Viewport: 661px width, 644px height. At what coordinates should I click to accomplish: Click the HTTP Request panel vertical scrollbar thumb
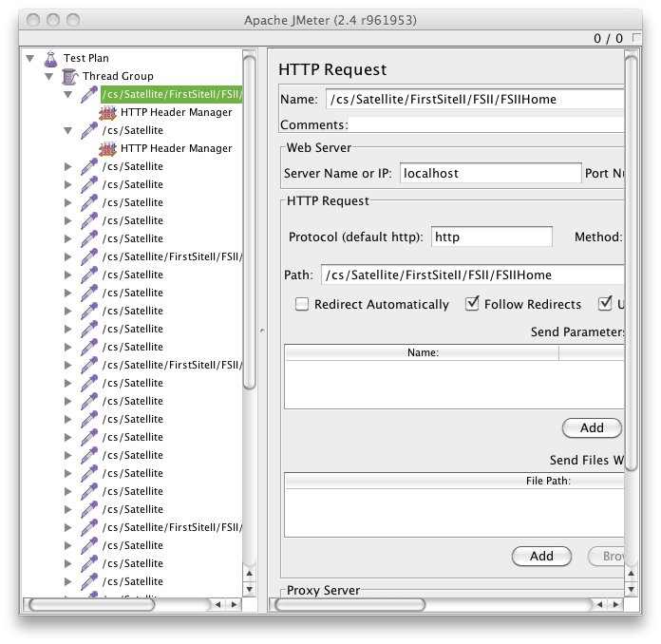631,264
